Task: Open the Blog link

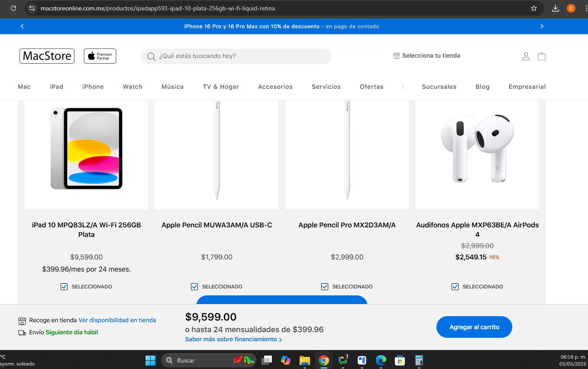Action: coord(482,87)
